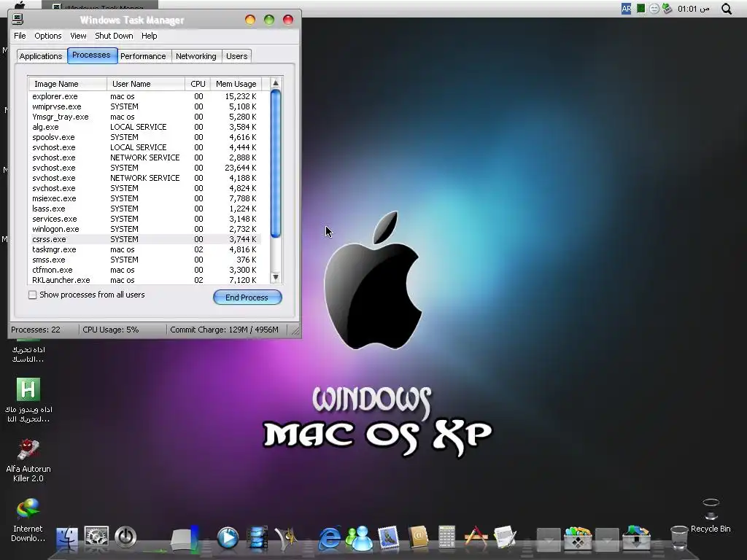Image resolution: width=747 pixels, height=560 pixels.
Task: Open the downloads stack box in dock
Action: 636,538
